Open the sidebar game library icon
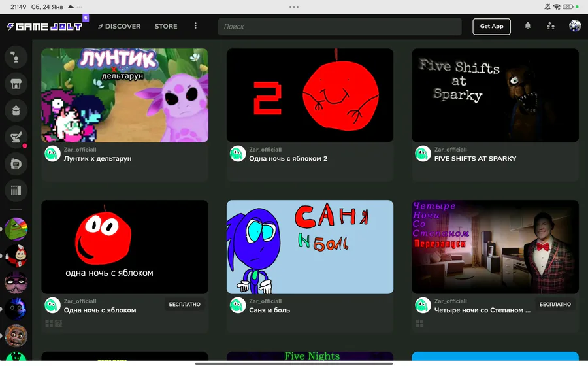588x368 pixels. click(16, 191)
